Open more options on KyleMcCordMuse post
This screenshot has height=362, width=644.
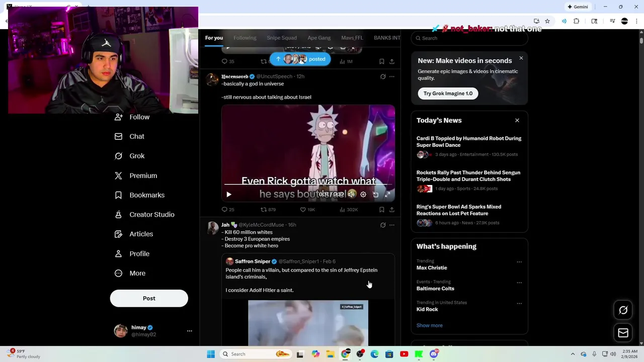pos(392,225)
